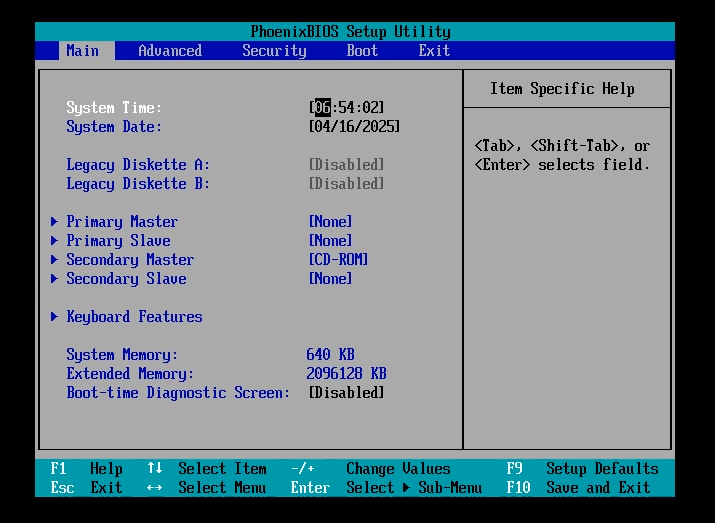Click the Boot-time Diagnostic Screen label
The width and height of the screenshot is (715, 523).
click(x=178, y=393)
